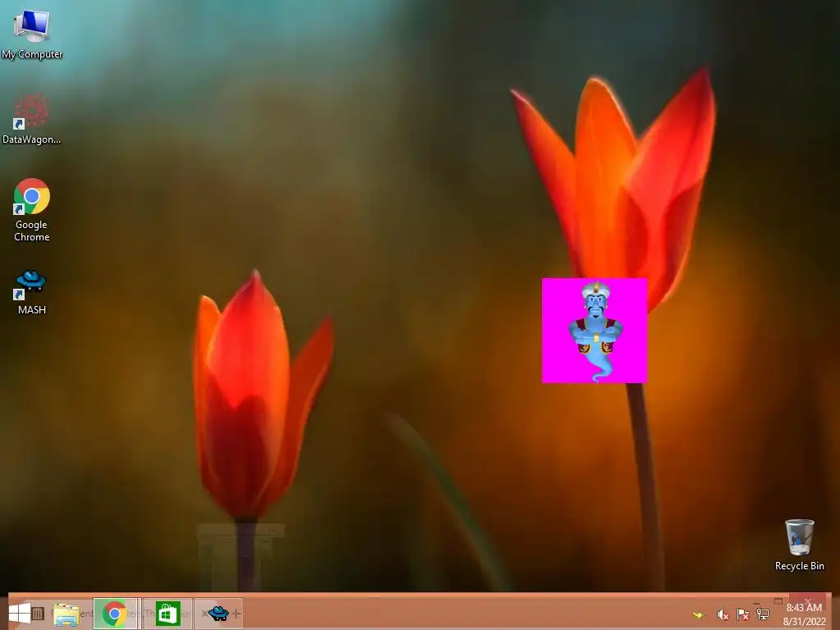
Task: Switch to the MASH app in taskbar
Action: 218,614
